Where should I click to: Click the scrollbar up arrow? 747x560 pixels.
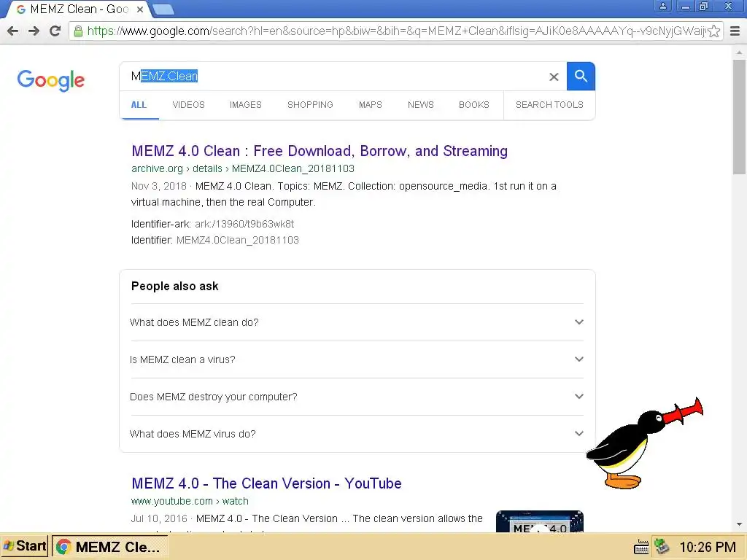(740, 52)
